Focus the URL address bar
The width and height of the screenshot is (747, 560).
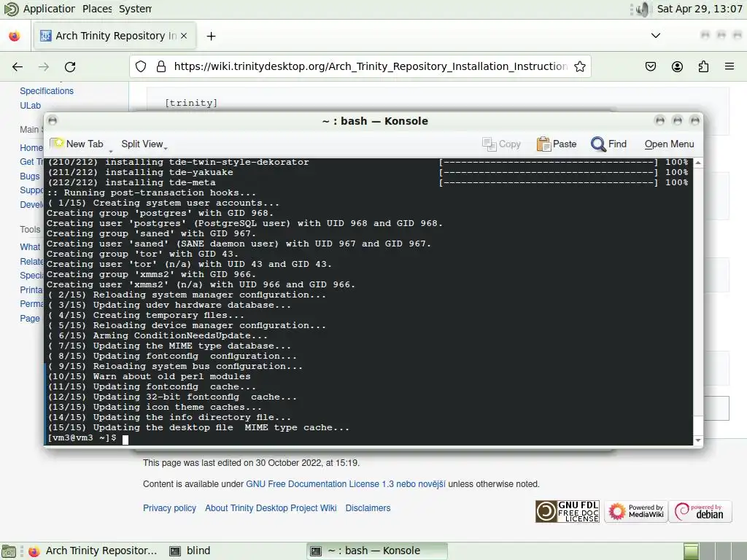coord(371,66)
